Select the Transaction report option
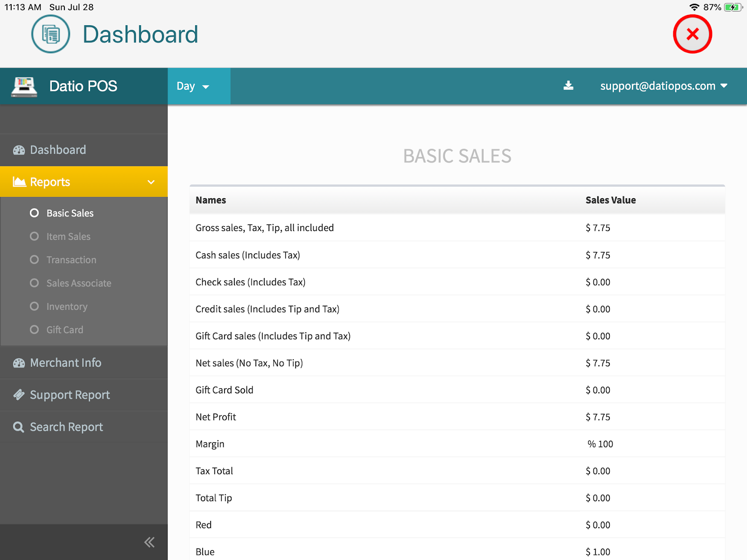The height and width of the screenshot is (560, 747). click(34, 259)
